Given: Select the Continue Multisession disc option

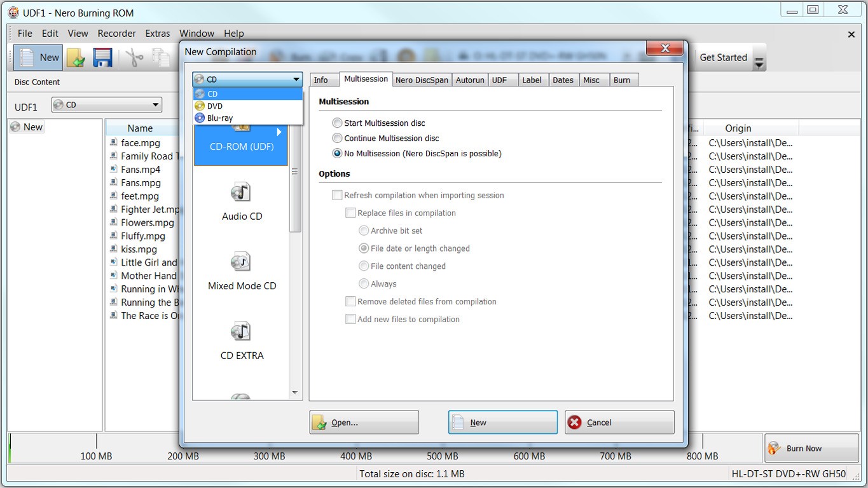Looking at the screenshot, I should click(x=337, y=138).
